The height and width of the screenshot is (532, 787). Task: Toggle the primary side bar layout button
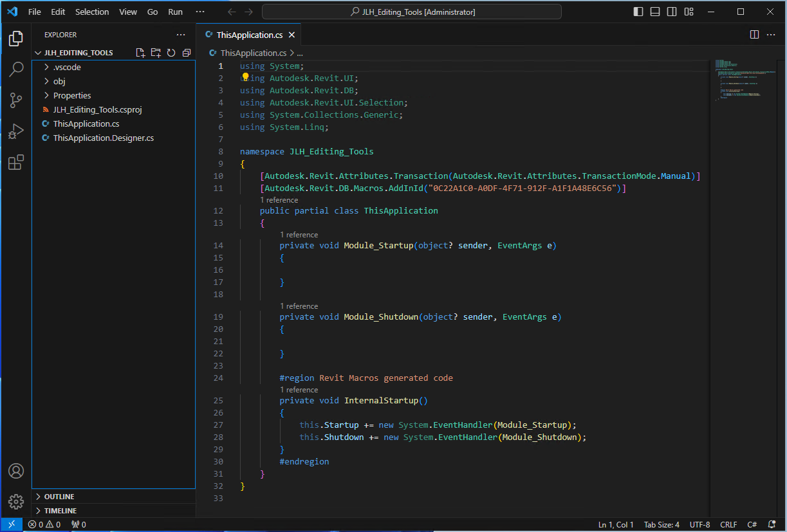coord(638,12)
